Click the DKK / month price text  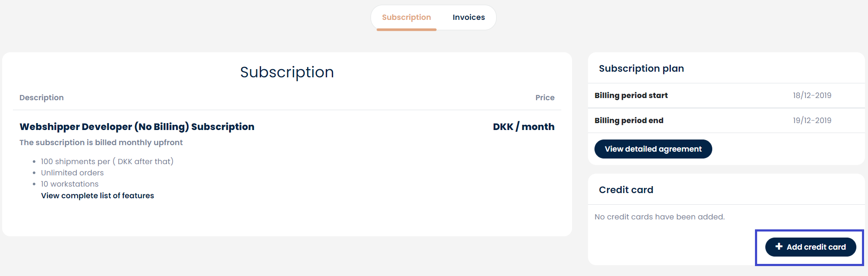pos(524,127)
